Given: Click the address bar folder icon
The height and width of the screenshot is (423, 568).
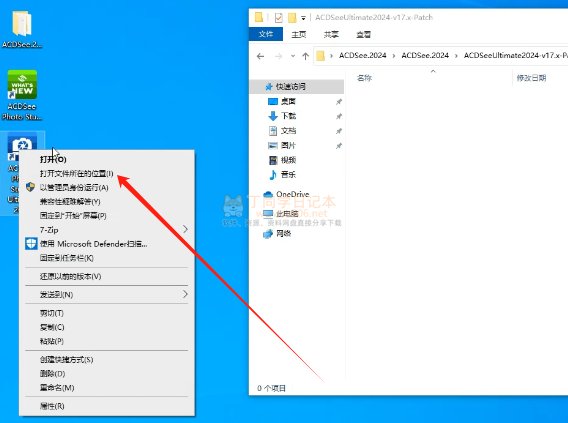Looking at the screenshot, I should [320, 56].
